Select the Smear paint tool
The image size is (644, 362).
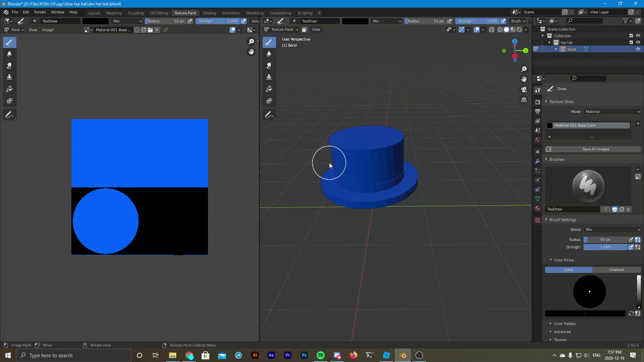point(9,65)
